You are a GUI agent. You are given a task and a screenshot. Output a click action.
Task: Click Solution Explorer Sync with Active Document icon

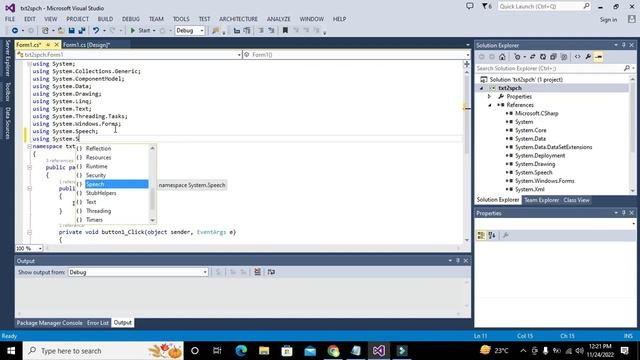coord(533,57)
